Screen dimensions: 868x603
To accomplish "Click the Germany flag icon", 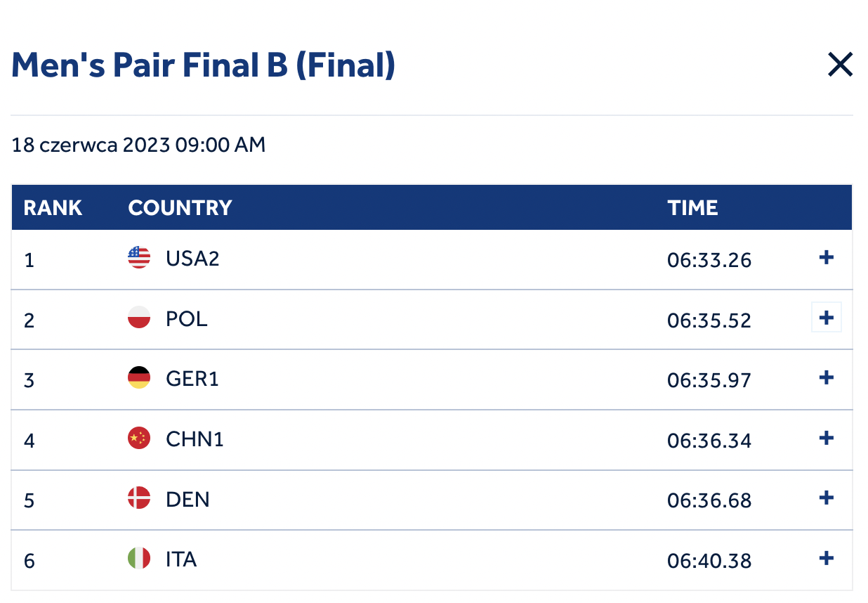I will tap(139, 378).
